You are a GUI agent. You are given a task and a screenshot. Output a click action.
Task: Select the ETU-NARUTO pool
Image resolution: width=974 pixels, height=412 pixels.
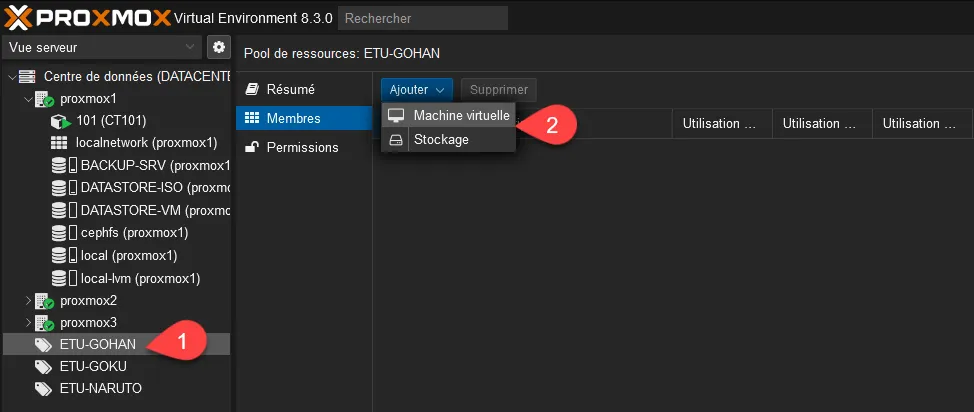[x=98, y=388]
